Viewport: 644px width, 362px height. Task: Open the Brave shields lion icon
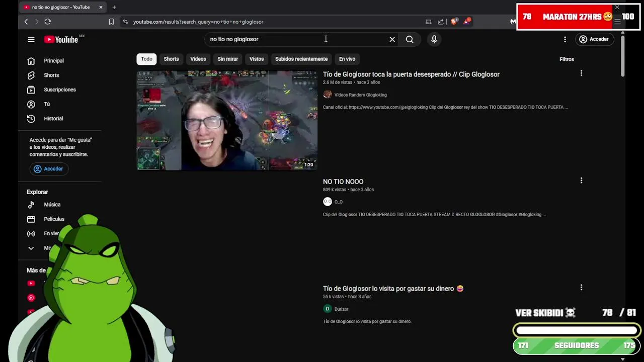tap(454, 22)
